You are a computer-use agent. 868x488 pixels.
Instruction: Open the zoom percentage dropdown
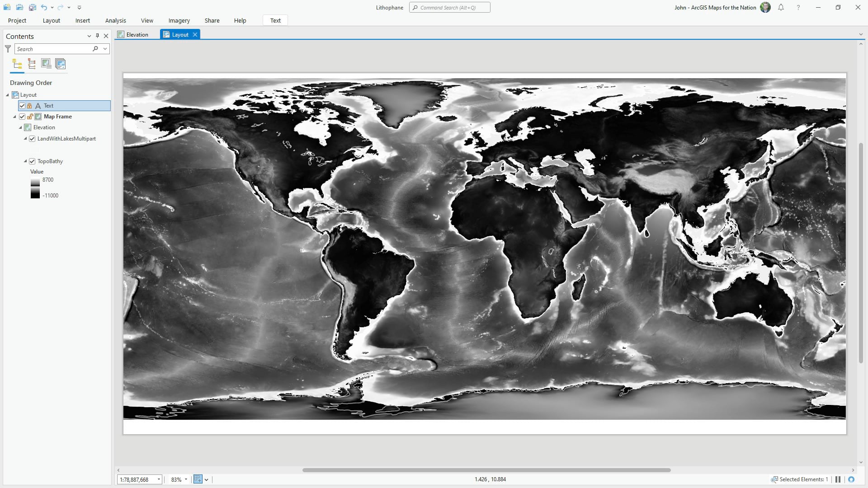[185, 479]
